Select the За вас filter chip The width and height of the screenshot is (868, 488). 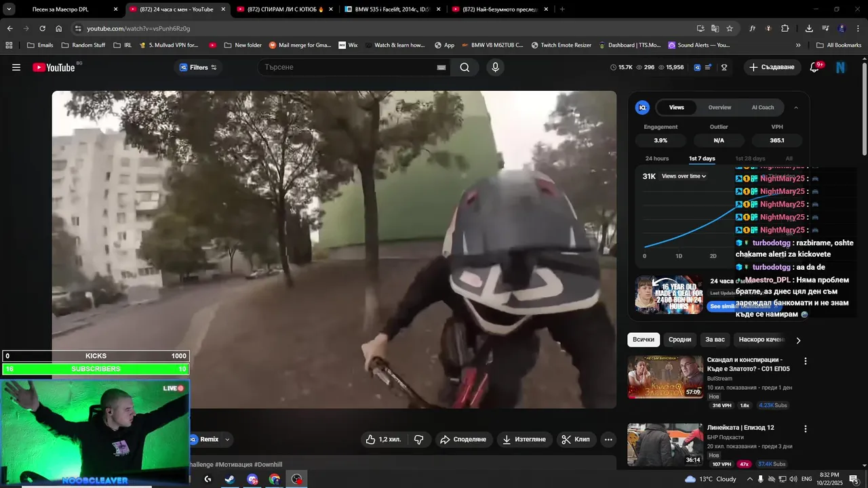click(715, 340)
